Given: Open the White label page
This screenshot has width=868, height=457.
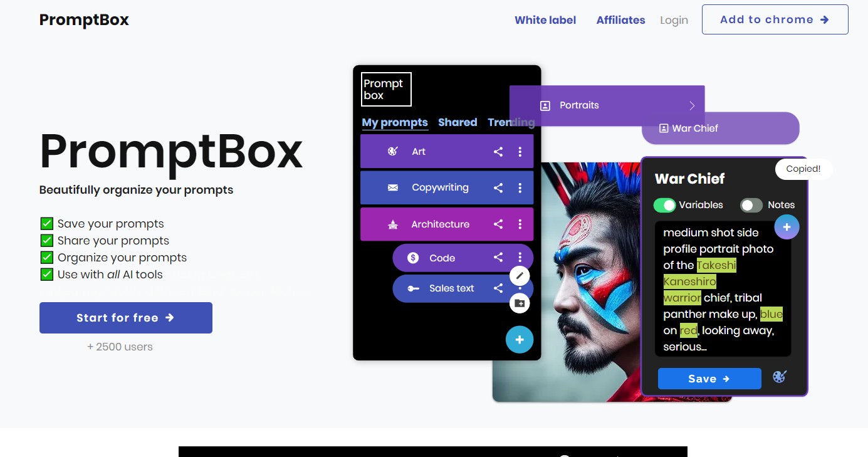Looking at the screenshot, I should coord(545,20).
